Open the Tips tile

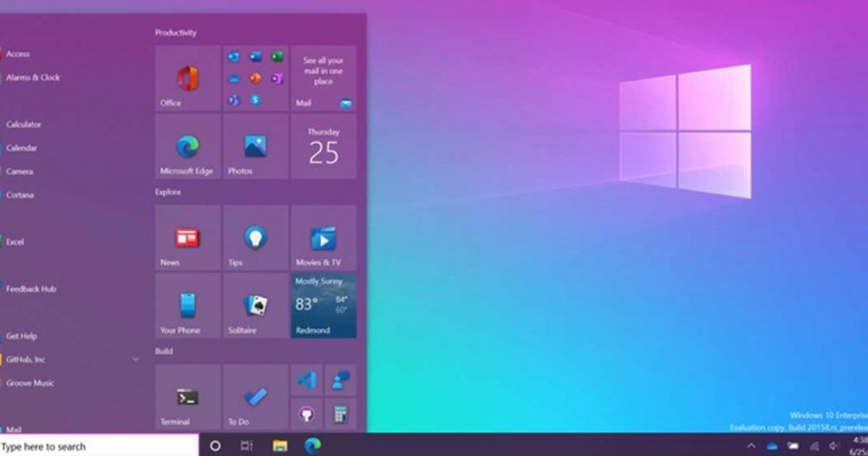pyautogui.click(x=255, y=237)
